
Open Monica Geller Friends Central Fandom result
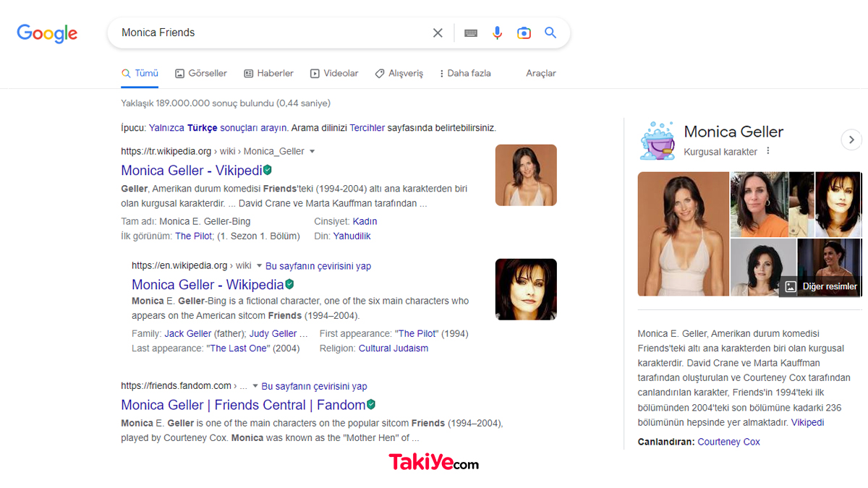[243, 404]
